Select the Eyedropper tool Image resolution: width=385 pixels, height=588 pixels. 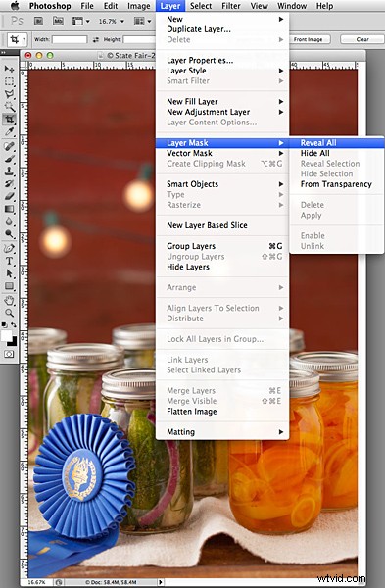(9, 132)
